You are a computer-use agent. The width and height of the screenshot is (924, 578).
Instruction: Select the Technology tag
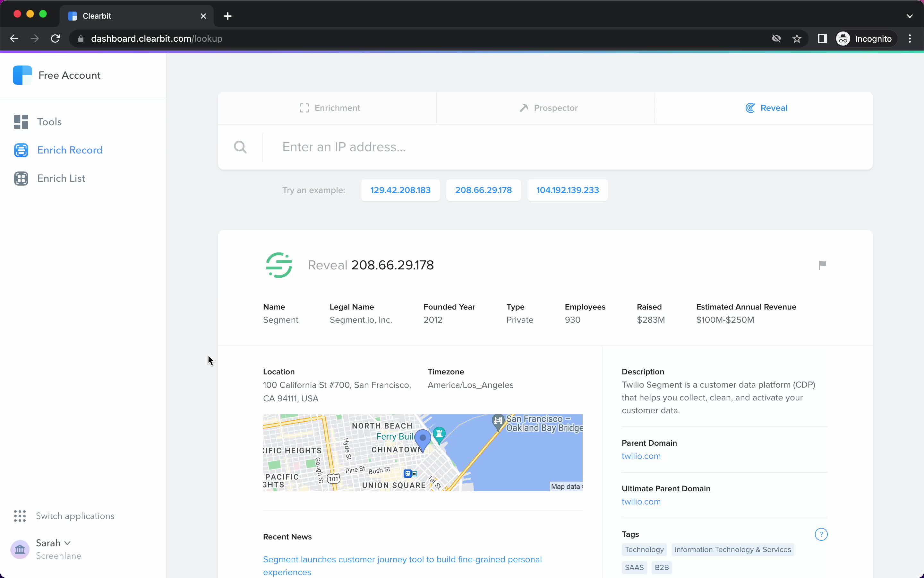tap(644, 549)
